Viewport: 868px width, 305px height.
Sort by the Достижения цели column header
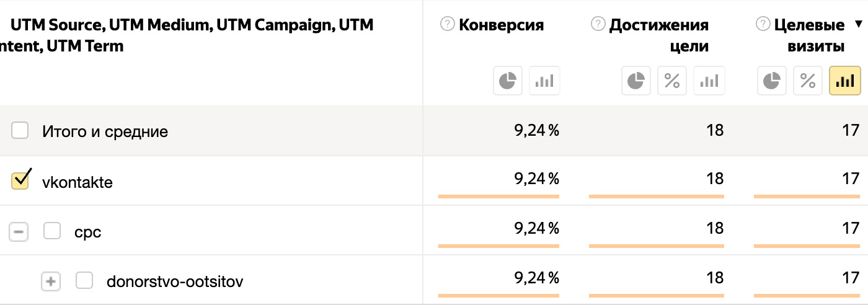[x=659, y=35]
